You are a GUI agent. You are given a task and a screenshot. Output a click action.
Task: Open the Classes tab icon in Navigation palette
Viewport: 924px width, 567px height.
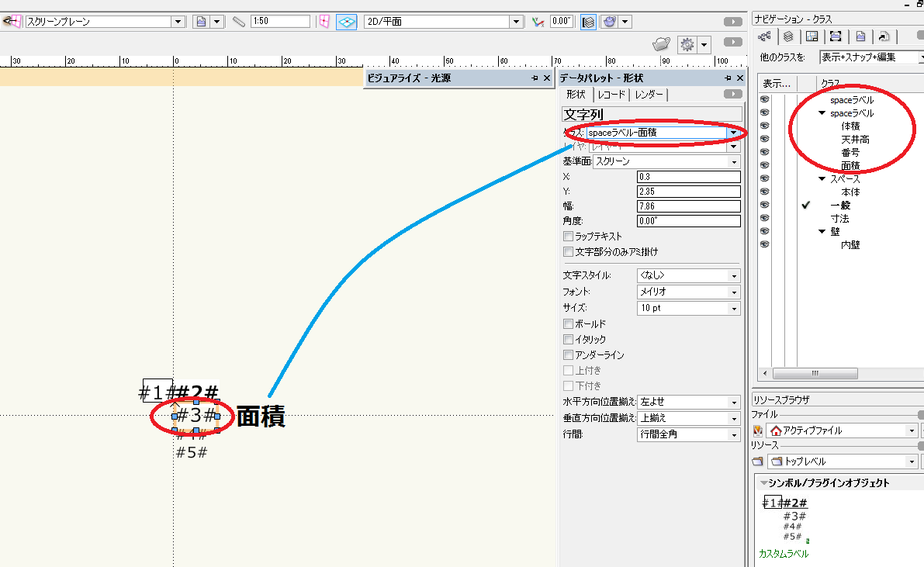tap(764, 36)
